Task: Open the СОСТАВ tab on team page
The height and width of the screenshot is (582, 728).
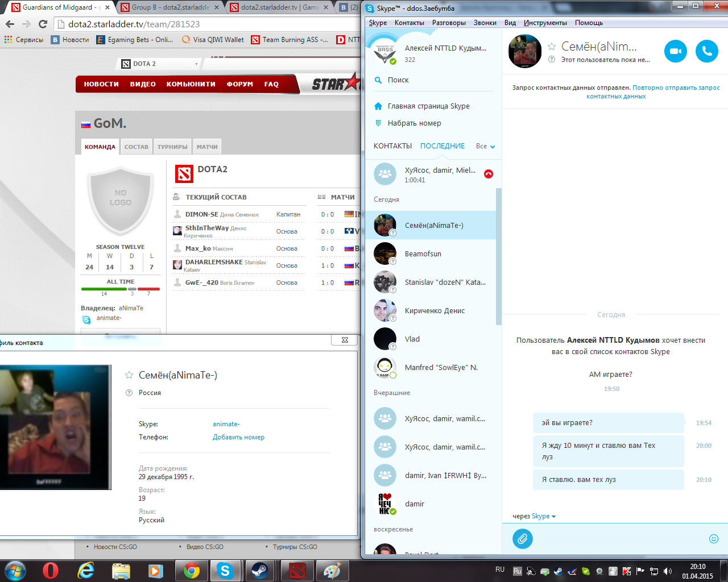Action: click(x=136, y=147)
